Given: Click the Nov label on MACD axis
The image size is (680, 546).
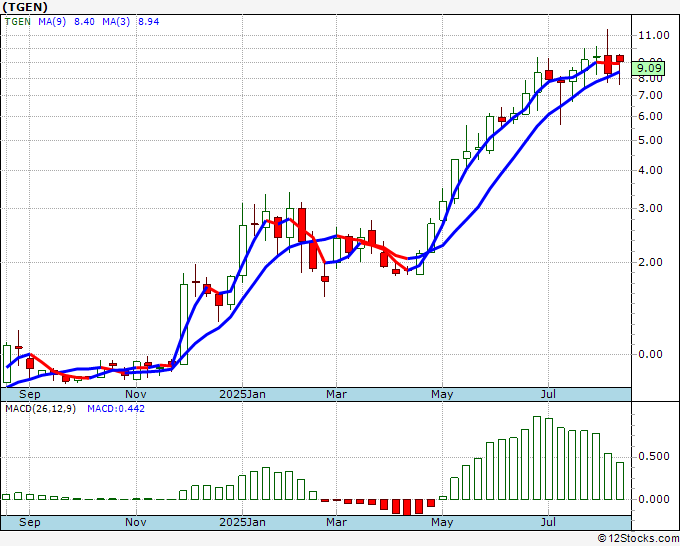Looking at the screenshot, I should 136,522.
